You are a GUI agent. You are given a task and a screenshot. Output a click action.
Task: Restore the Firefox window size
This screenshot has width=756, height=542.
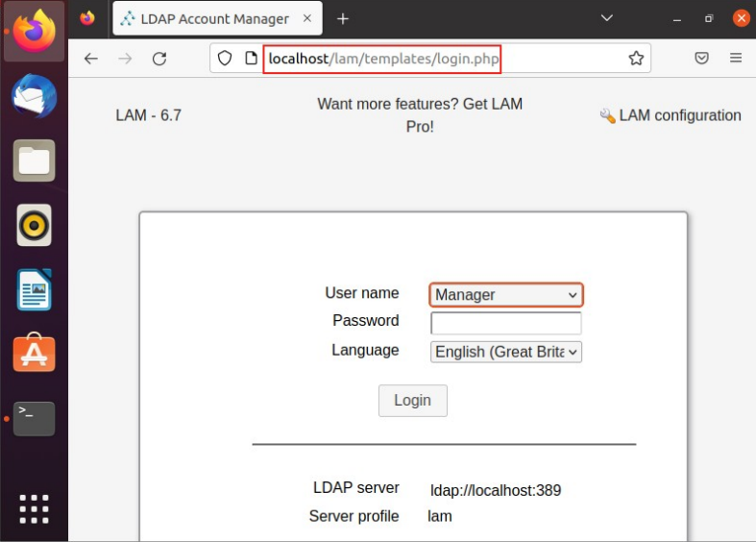point(708,19)
